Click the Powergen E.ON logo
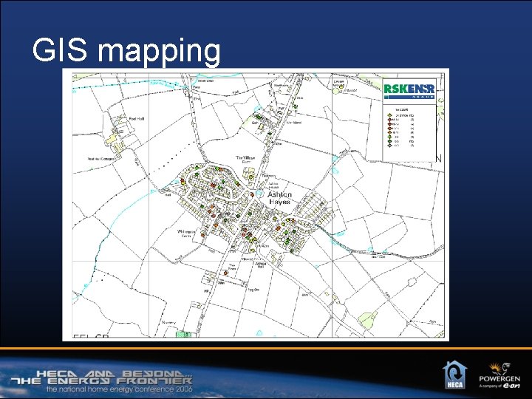 (x=499, y=375)
